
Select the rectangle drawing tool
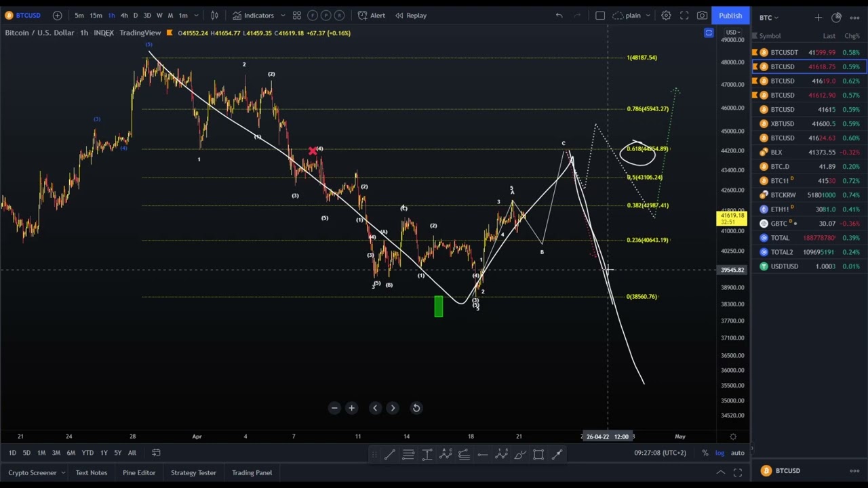click(x=538, y=455)
